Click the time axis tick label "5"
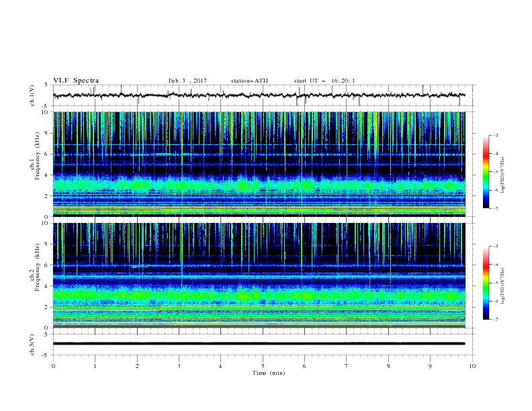This screenshot has height=411, width=532. pos(263,366)
